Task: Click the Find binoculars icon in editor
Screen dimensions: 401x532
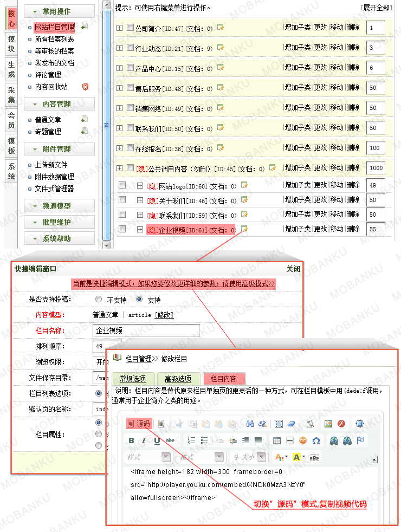Action: (250, 424)
